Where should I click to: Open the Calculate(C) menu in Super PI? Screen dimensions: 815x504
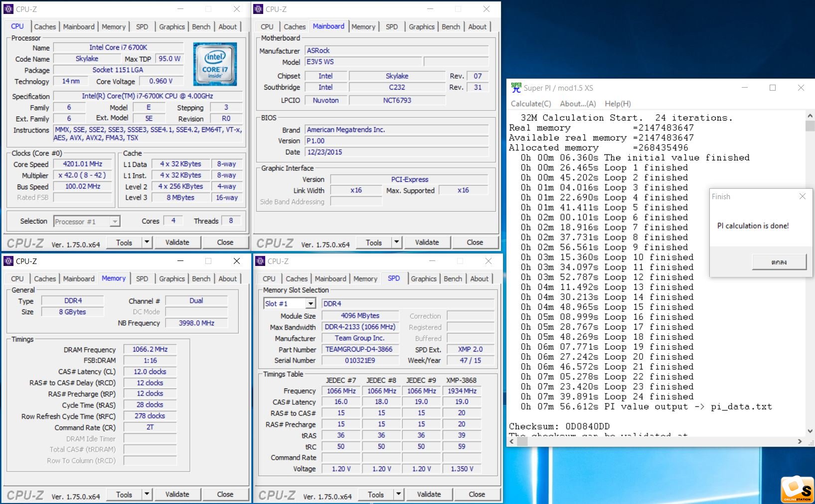pyautogui.click(x=531, y=104)
